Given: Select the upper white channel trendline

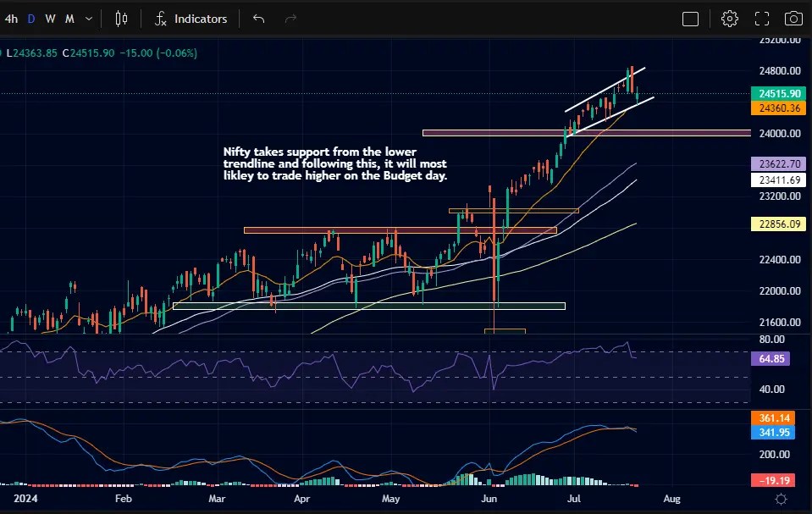Looking at the screenshot, I should click(x=605, y=89).
